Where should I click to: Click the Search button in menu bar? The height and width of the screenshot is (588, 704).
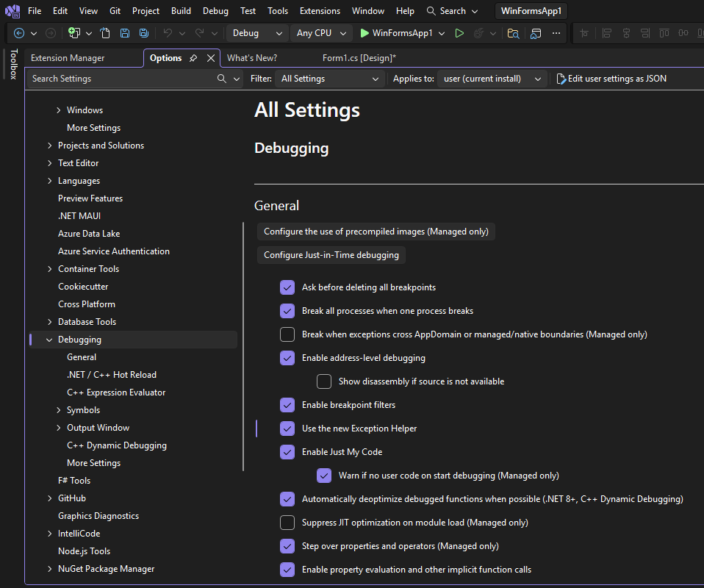point(452,11)
